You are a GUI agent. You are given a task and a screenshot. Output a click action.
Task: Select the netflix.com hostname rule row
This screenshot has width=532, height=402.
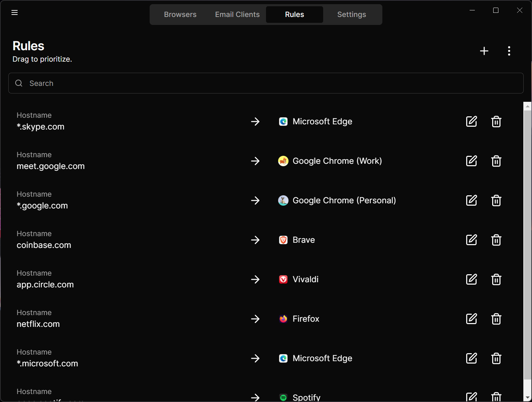38,319
